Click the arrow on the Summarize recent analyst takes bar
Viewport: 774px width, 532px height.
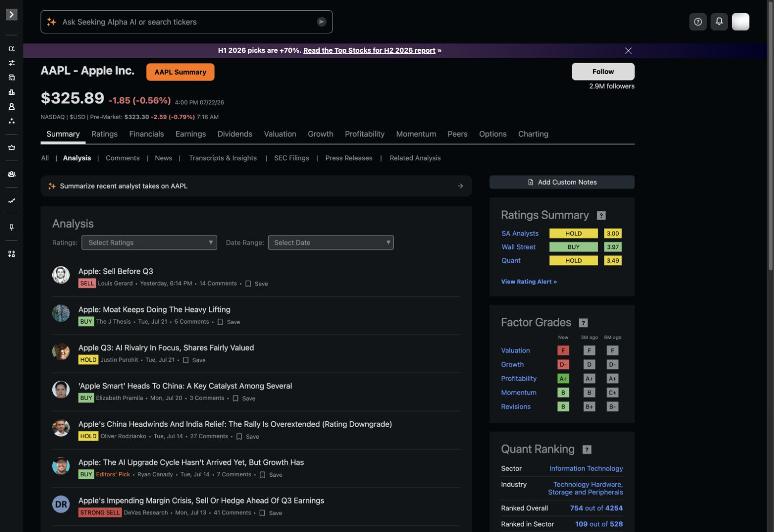pyautogui.click(x=460, y=186)
